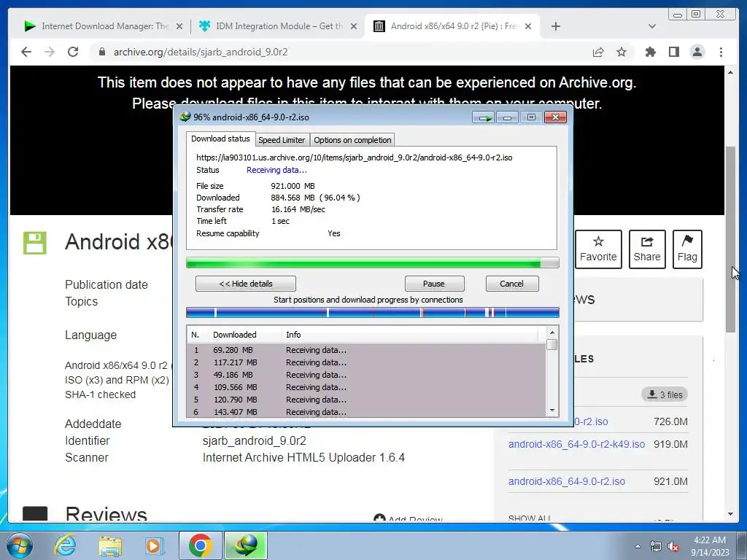Open the android-x86_64-9.0-r2.iso 921.0M link
This screenshot has width=747, height=560.
click(x=566, y=481)
